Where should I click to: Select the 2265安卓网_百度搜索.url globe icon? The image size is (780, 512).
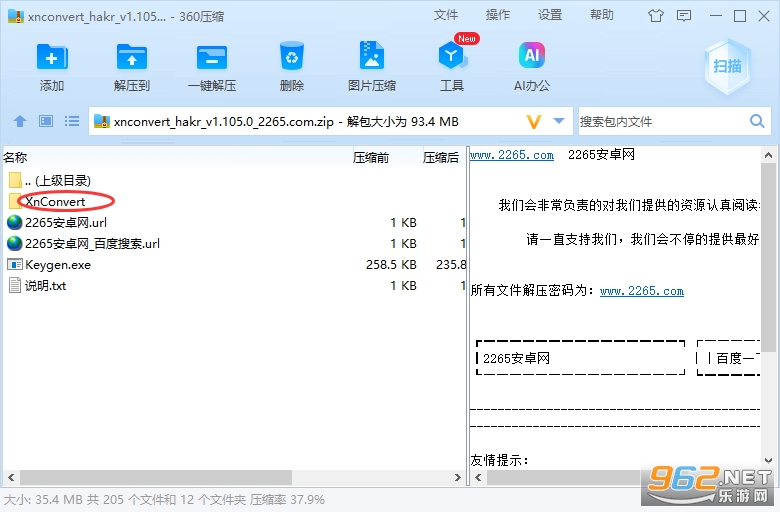click(15, 243)
